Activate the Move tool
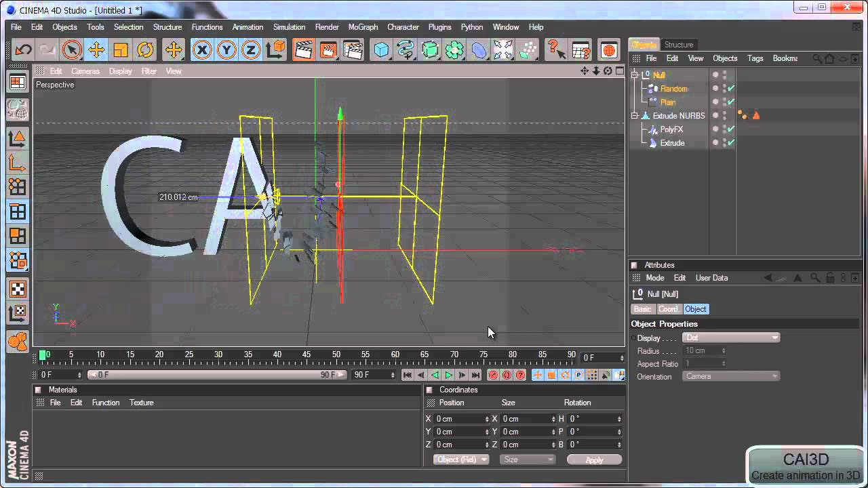The image size is (868, 488). click(96, 50)
